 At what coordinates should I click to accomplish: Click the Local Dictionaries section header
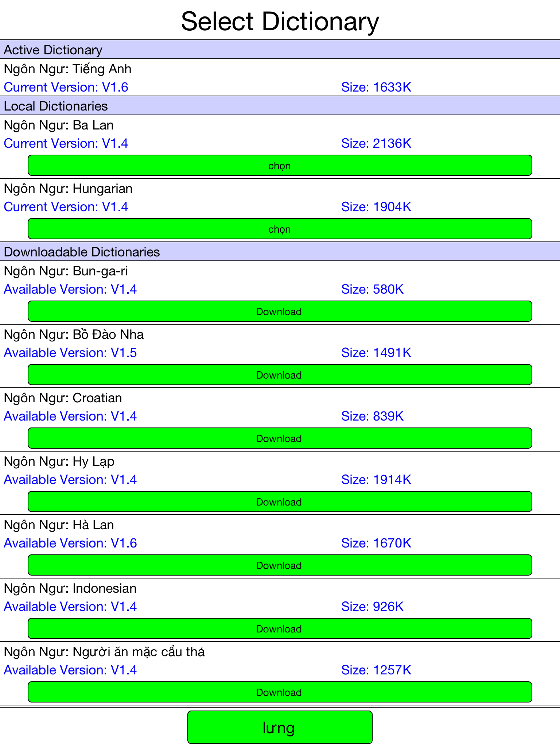[x=280, y=106]
